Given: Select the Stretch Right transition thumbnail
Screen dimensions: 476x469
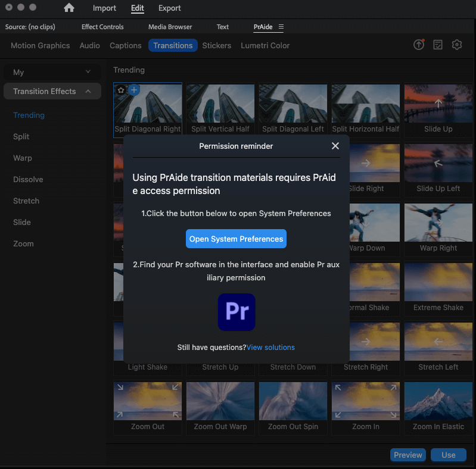Looking at the screenshot, I should 375,342.
